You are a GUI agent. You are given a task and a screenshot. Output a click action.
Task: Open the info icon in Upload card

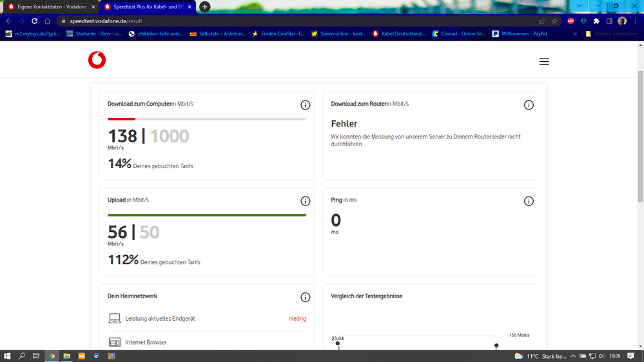pyautogui.click(x=305, y=201)
